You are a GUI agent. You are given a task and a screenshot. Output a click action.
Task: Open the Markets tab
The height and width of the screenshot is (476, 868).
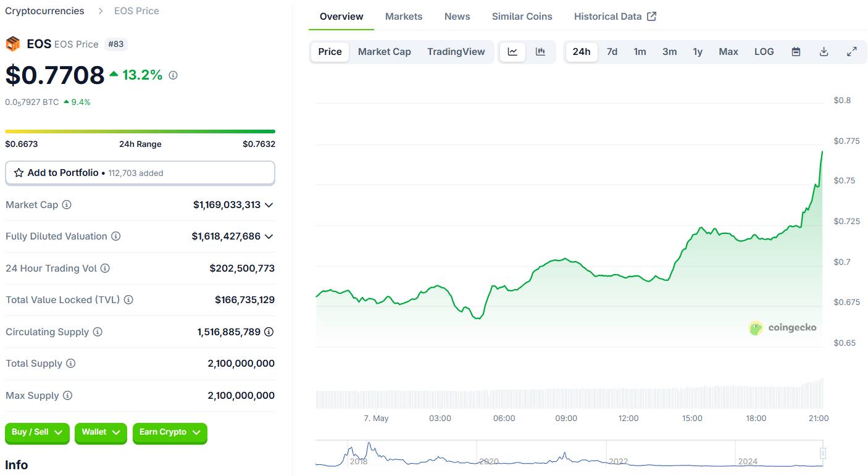[x=404, y=17]
